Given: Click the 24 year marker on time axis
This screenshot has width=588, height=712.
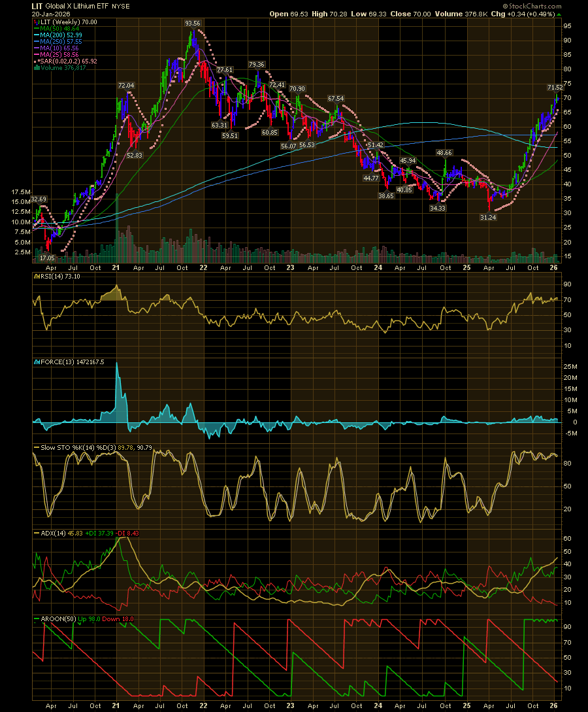Looking at the screenshot, I should click(x=379, y=267).
